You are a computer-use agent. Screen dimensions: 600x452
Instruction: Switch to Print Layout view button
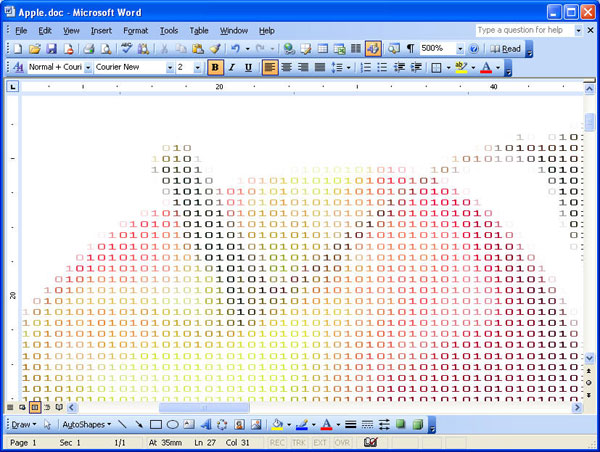click(34, 407)
